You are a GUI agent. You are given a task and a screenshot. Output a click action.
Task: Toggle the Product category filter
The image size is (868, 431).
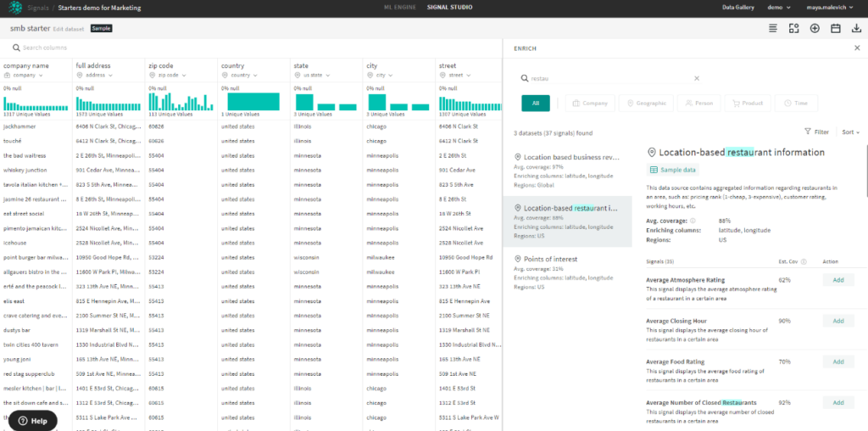pyautogui.click(x=748, y=103)
